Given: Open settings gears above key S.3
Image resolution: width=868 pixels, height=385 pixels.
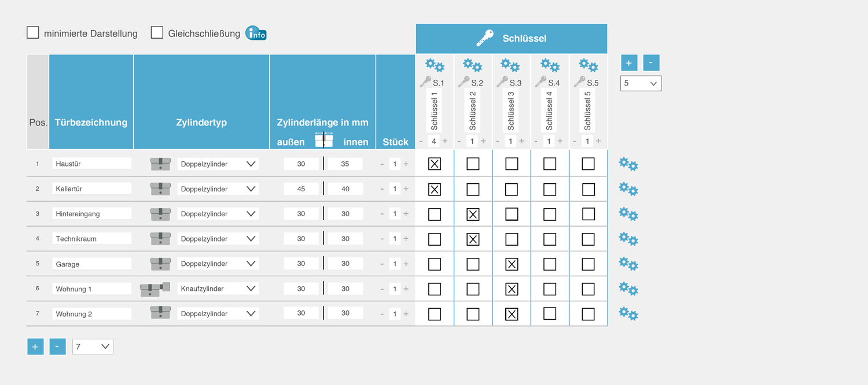Looking at the screenshot, I should [x=511, y=65].
